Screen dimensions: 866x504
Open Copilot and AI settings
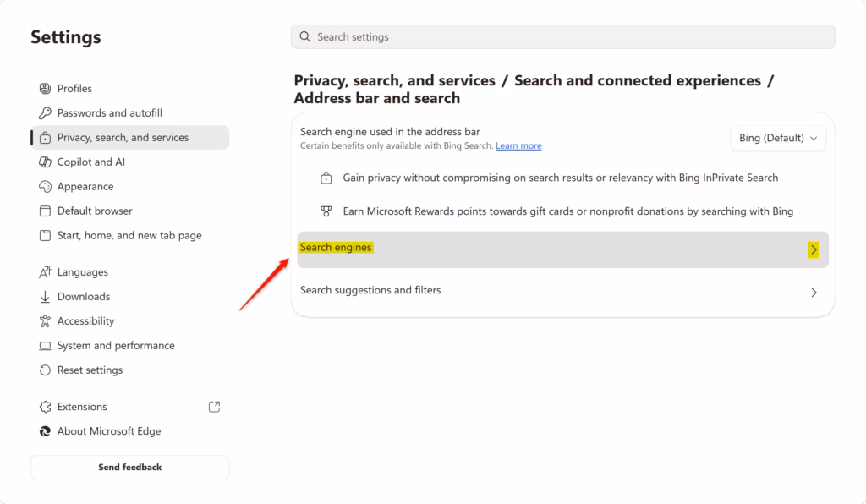(129, 162)
